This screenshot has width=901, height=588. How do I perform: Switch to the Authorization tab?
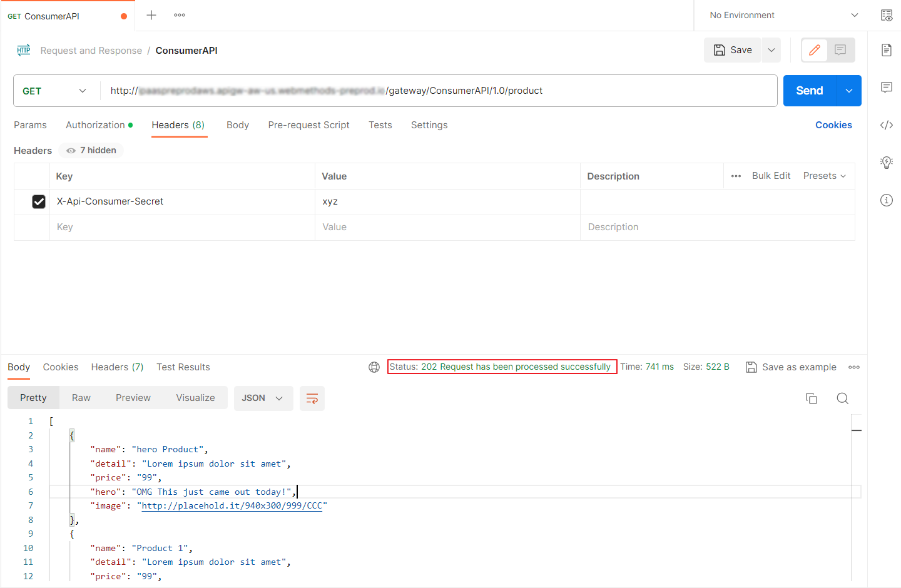click(x=99, y=125)
